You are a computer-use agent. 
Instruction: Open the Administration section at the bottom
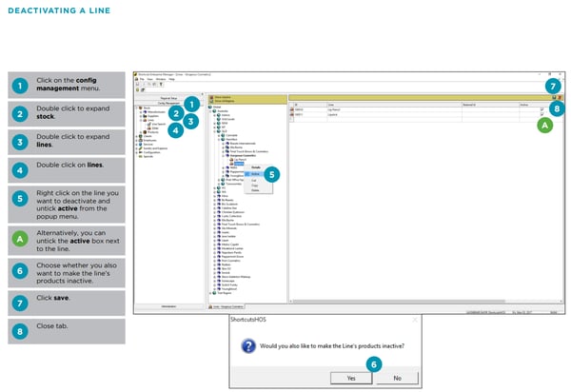click(x=168, y=306)
